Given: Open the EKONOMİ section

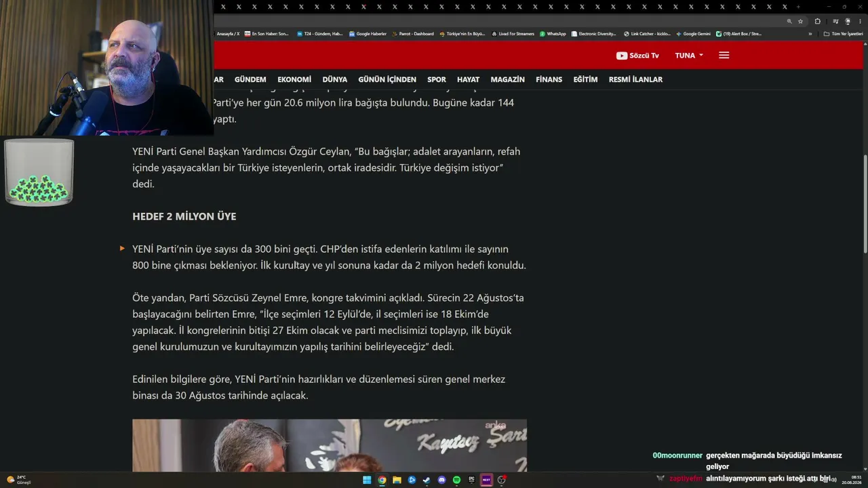Looking at the screenshot, I should click(294, 79).
